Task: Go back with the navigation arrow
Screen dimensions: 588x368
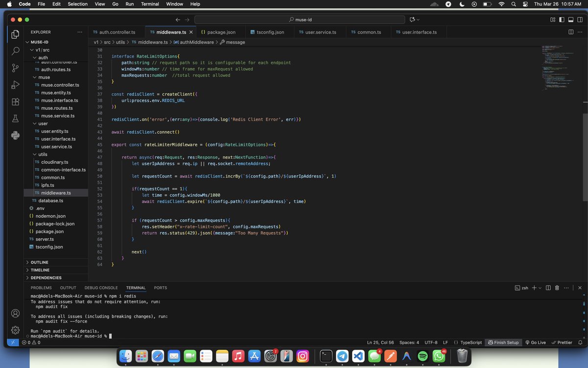Action: [178, 20]
